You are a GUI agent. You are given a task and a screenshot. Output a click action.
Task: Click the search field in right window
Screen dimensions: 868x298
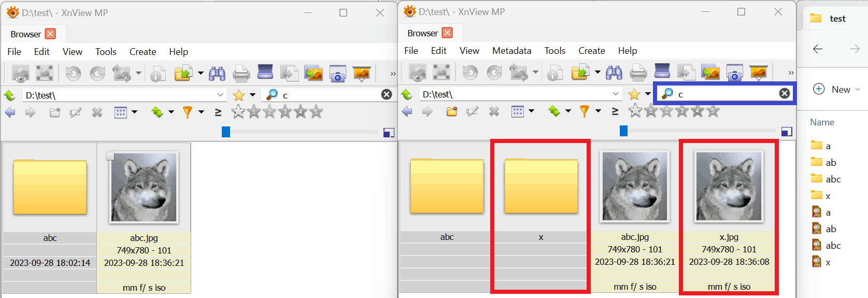pyautogui.click(x=725, y=94)
